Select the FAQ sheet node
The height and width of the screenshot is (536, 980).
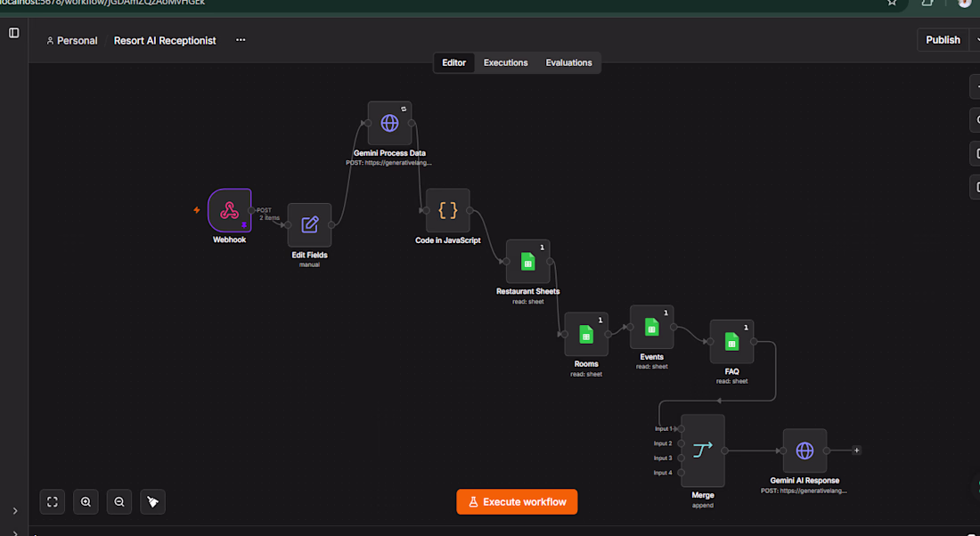[731, 342]
